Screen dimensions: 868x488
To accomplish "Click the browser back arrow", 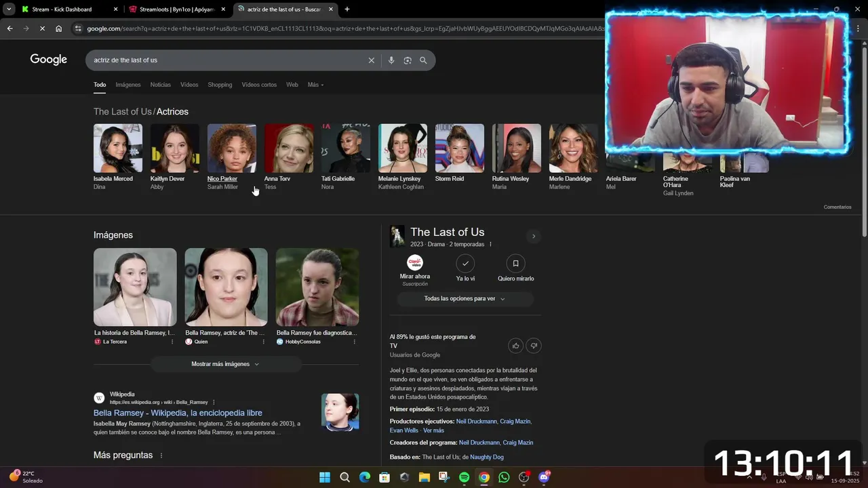I will click(9, 28).
